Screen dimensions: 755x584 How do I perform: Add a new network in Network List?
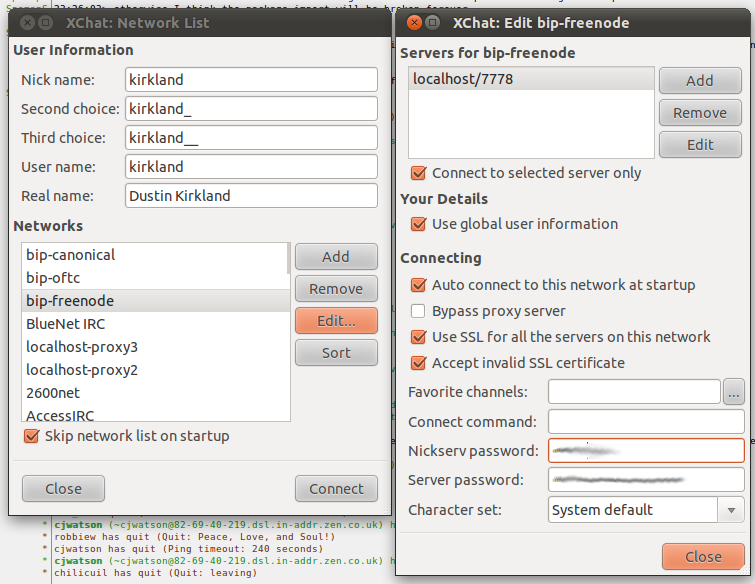coord(336,257)
